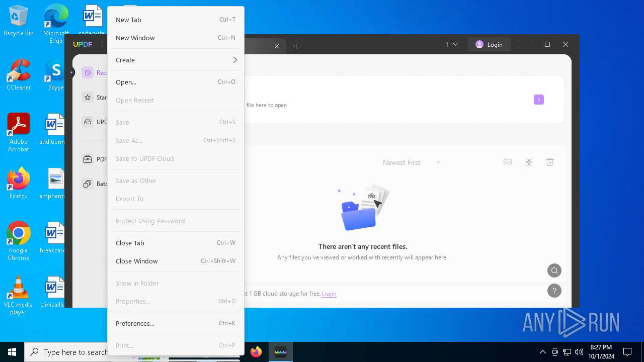Switch to list view
Screen dimensions: 644x362
(x=508, y=162)
